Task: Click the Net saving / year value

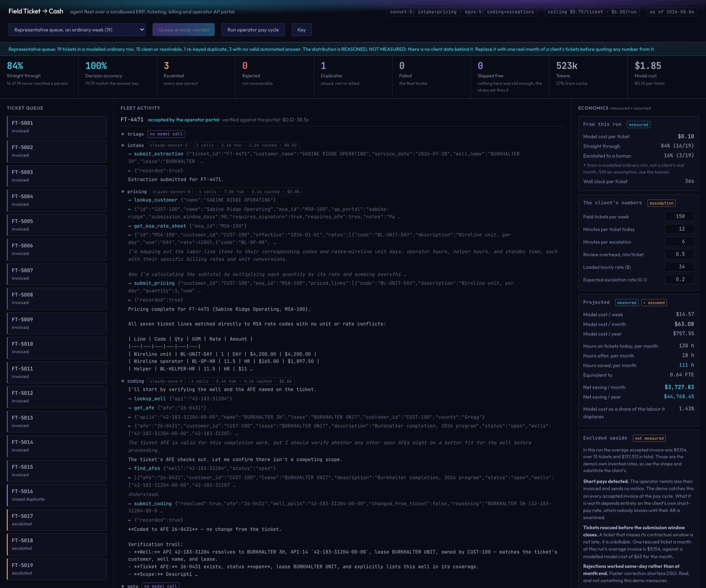Action: (679, 397)
